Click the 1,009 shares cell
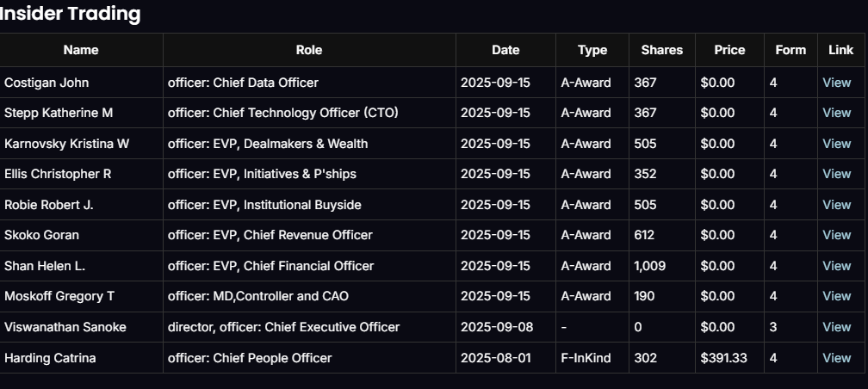The width and height of the screenshot is (868, 389). (650, 266)
